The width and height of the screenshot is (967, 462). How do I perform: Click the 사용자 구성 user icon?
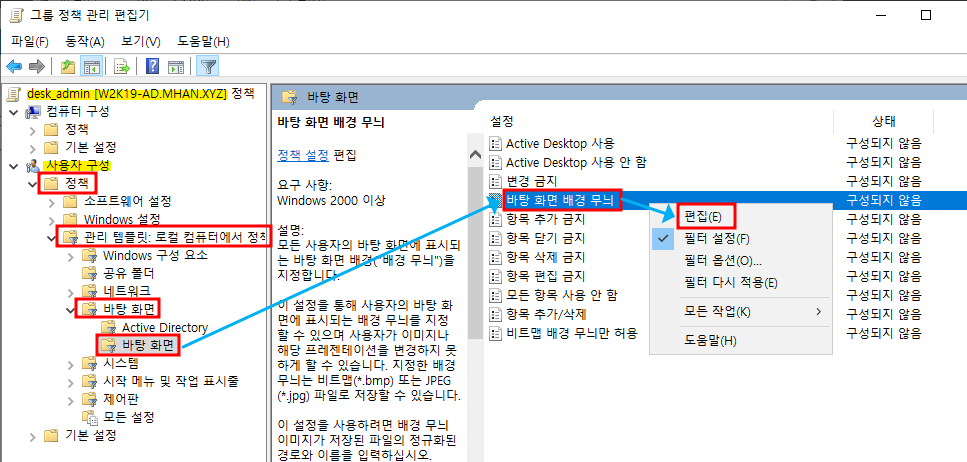pyautogui.click(x=33, y=166)
